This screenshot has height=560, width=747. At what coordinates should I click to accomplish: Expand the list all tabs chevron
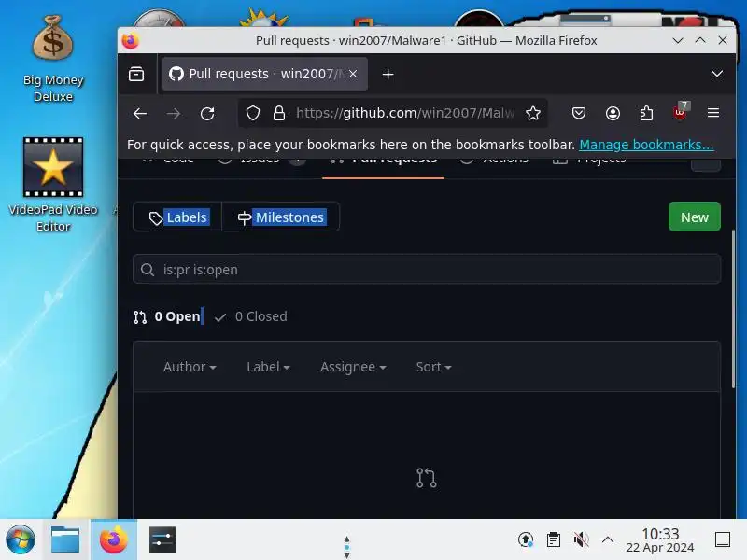pos(716,74)
